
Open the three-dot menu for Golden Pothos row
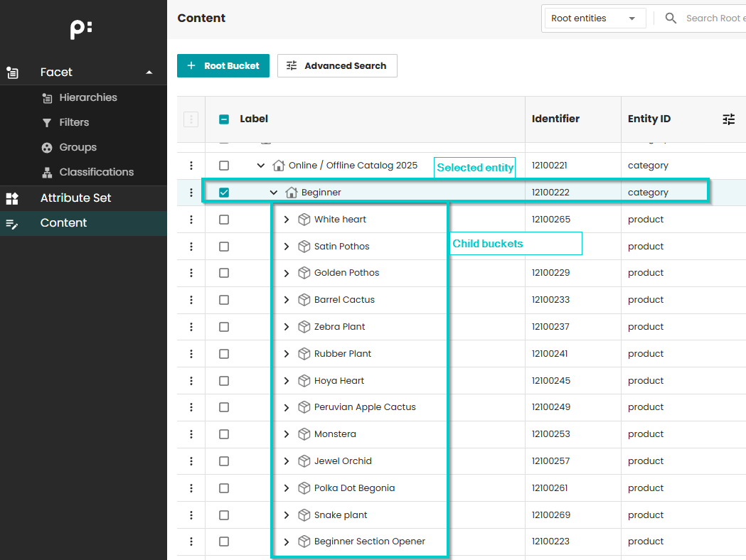pyautogui.click(x=191, y=273)
